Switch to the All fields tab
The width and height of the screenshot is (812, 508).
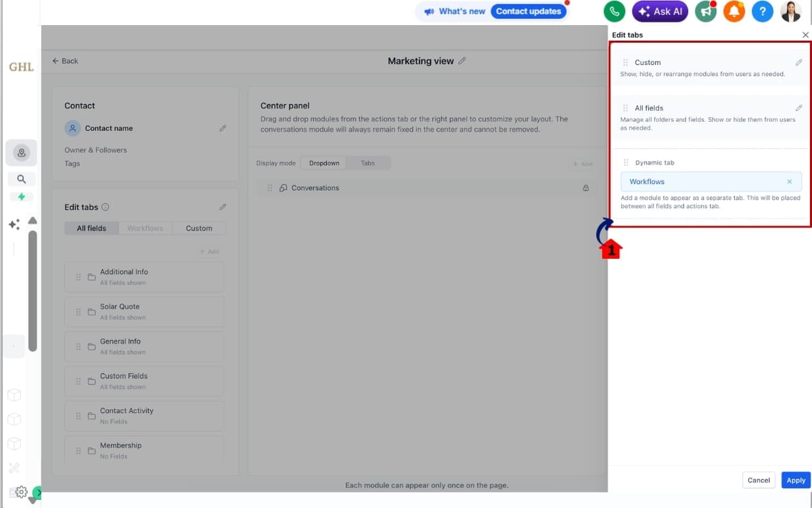coord(91,228)
